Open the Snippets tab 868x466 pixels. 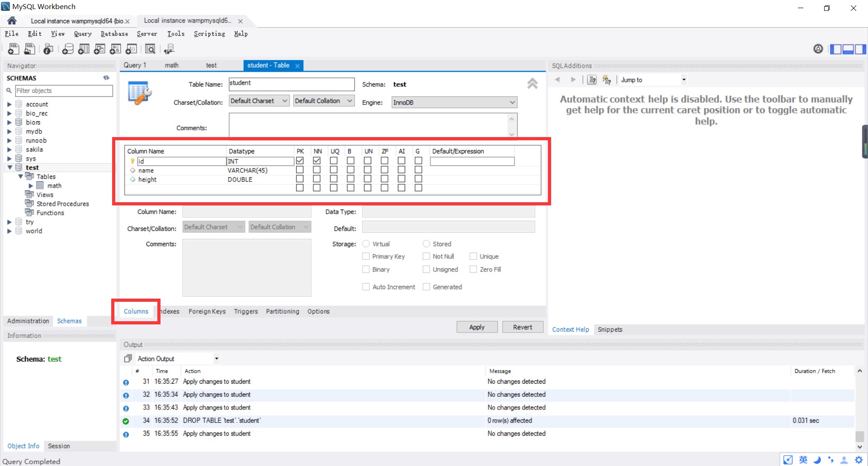pos(610,329)
